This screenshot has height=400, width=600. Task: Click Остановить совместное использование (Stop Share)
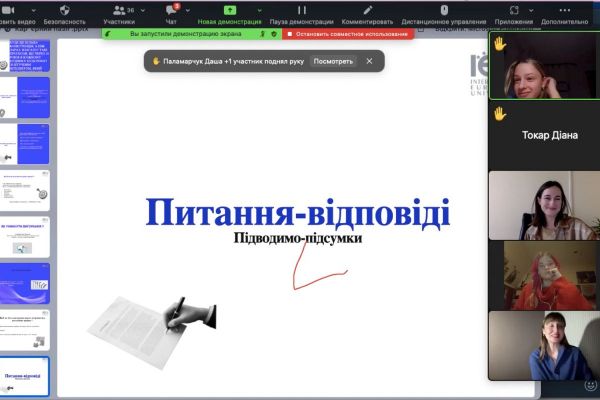(349, 33)
